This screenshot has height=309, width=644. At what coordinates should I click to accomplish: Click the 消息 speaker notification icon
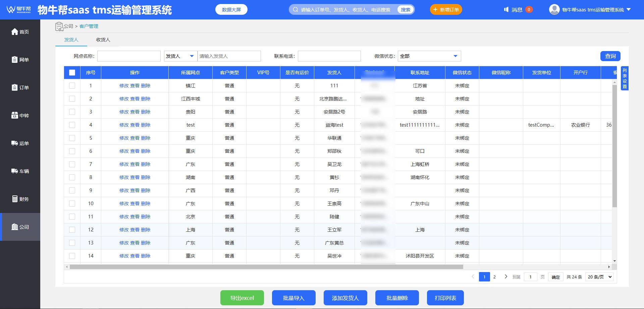[x=506, y=10]
